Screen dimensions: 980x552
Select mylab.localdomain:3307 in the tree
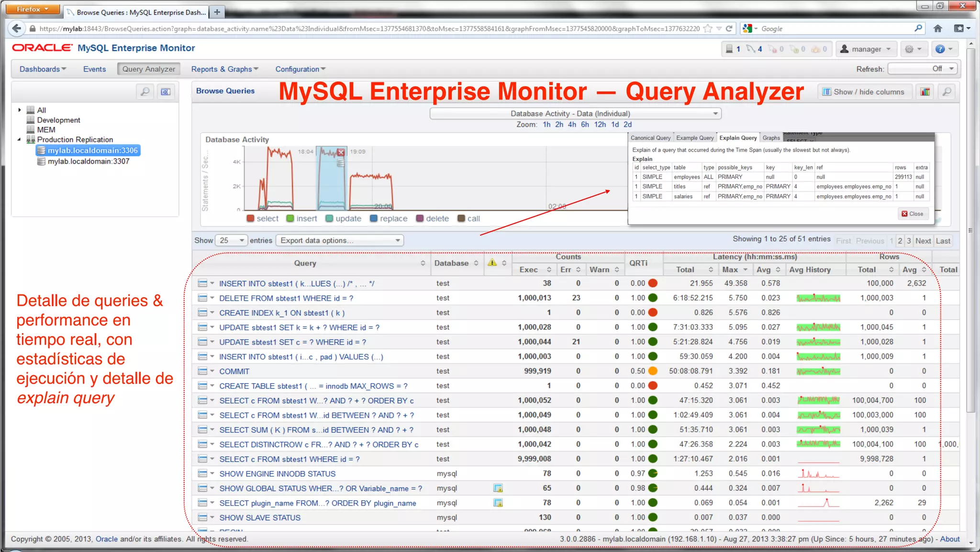tap(88, 161)
